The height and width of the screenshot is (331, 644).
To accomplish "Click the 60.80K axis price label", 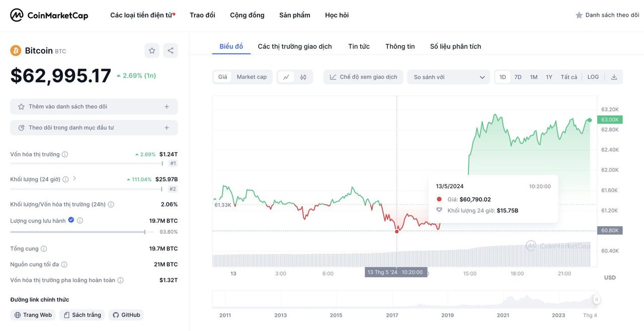I will (x=610, y=230).
